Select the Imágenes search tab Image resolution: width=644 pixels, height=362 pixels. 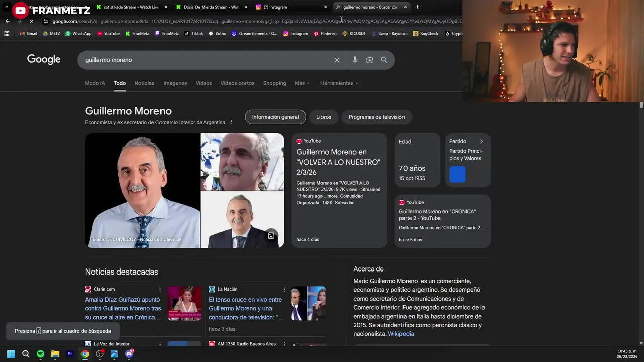175,83
